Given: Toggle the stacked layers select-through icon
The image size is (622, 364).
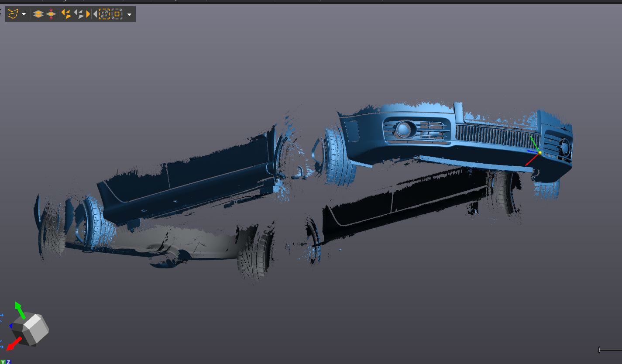Looking at the screenshot, I should (38, 14).
